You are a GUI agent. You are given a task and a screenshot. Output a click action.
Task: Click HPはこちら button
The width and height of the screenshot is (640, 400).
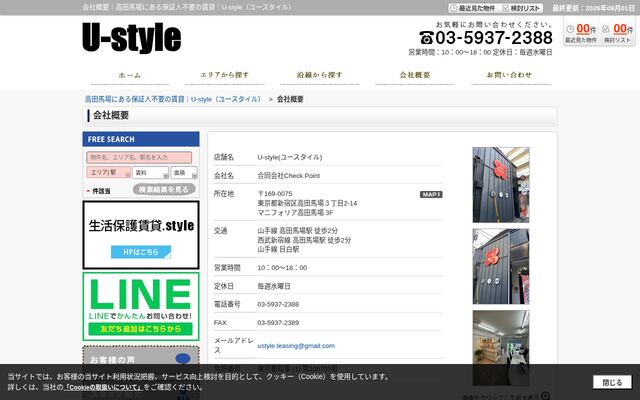[x=141, y=252]
